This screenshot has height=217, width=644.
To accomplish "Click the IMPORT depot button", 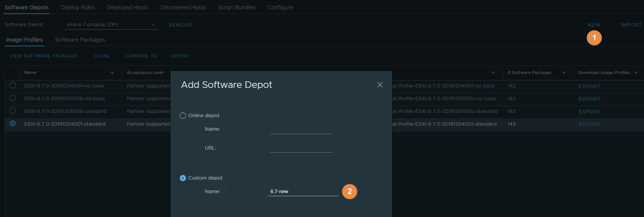I will click(x=631, y=25).
